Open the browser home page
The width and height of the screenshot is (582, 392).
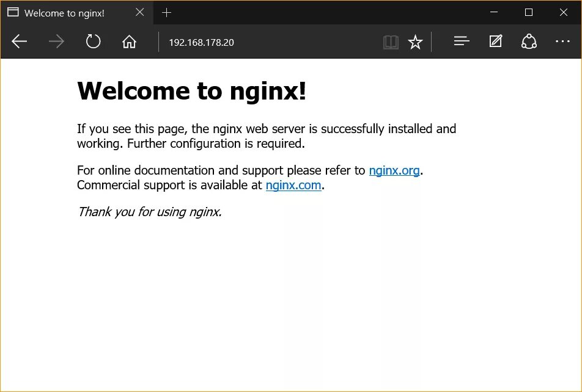click(x=129, y=42)
